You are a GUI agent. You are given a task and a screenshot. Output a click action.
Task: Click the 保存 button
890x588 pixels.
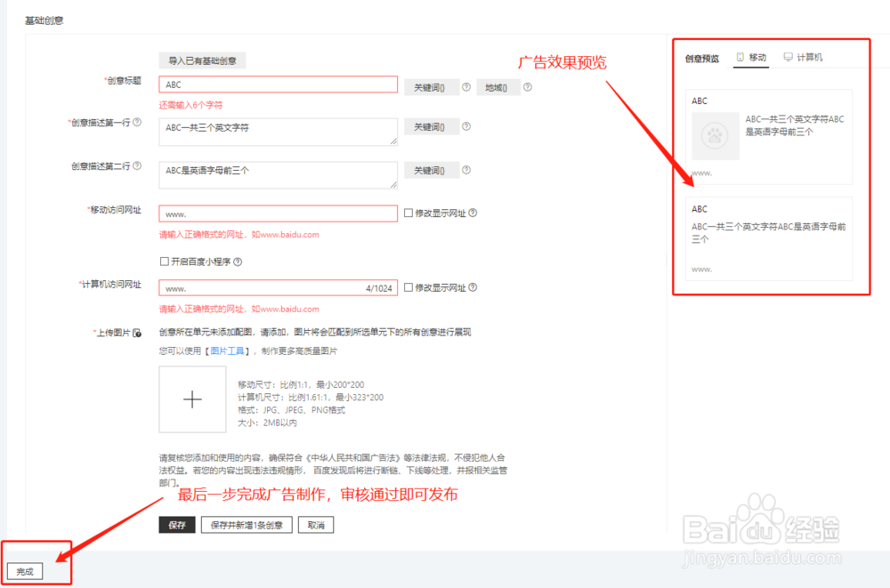coord(178,524)
